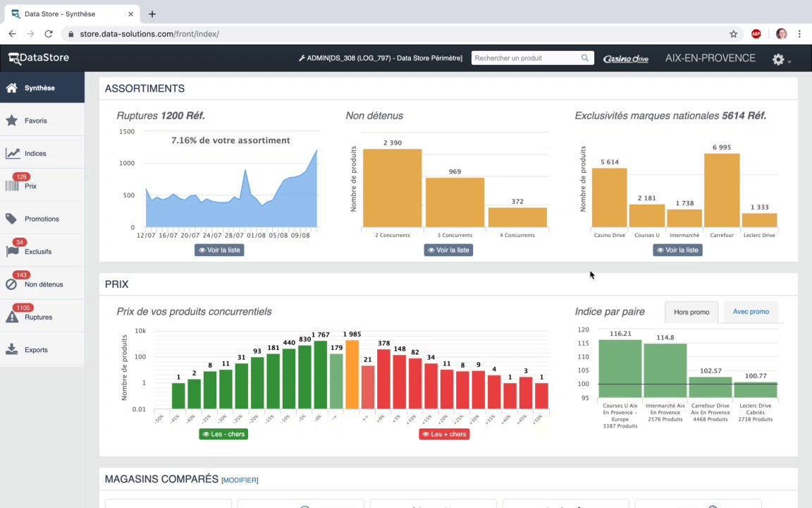
Task: Switch to the Avec promo tab
Action: click(751, 312)
